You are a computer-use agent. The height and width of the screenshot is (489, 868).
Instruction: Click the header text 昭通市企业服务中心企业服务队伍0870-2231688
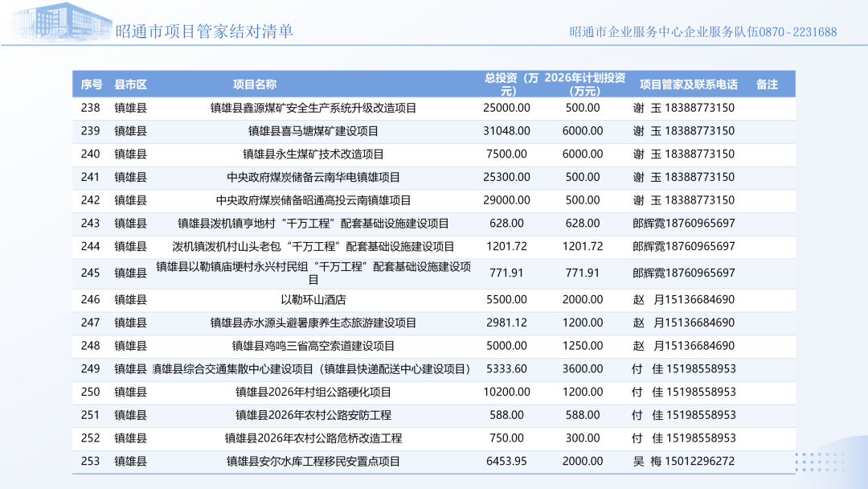click(x=703, y=32)
